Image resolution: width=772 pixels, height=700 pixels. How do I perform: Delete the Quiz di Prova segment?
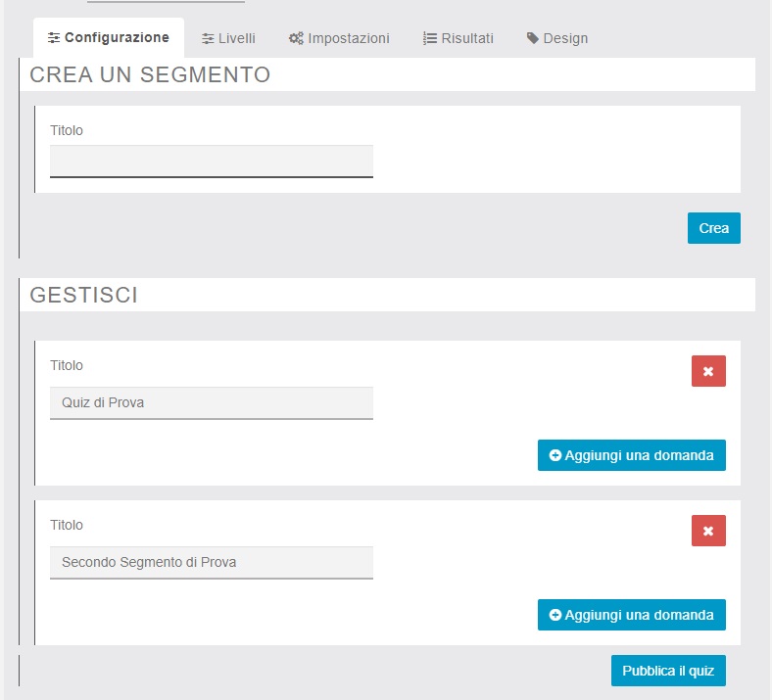[x=708, y=371]
